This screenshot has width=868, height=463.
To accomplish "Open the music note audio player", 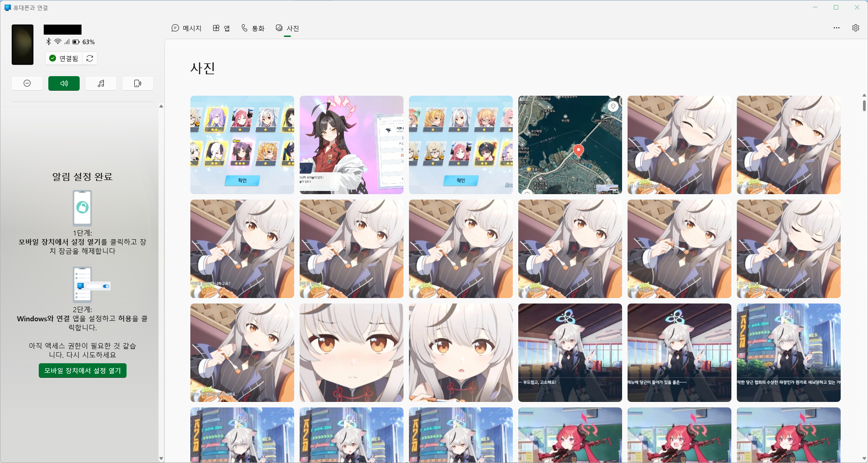I will click(x=101, y=83).
